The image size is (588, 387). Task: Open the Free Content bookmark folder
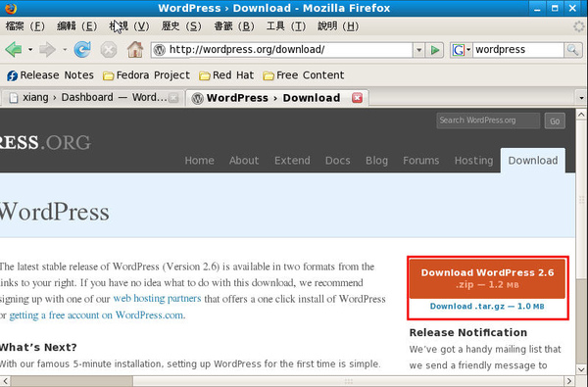[x=304, y=75]
